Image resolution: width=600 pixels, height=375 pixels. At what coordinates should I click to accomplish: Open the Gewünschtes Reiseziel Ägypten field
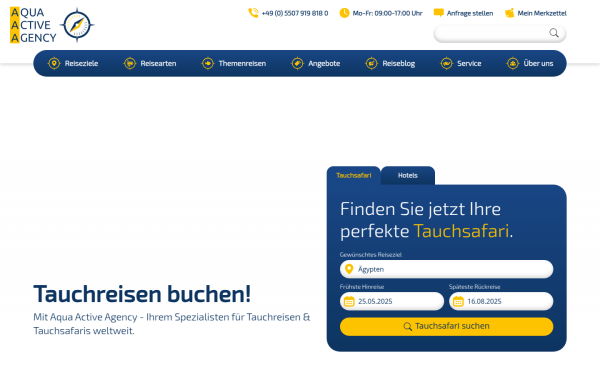[447, 269]
